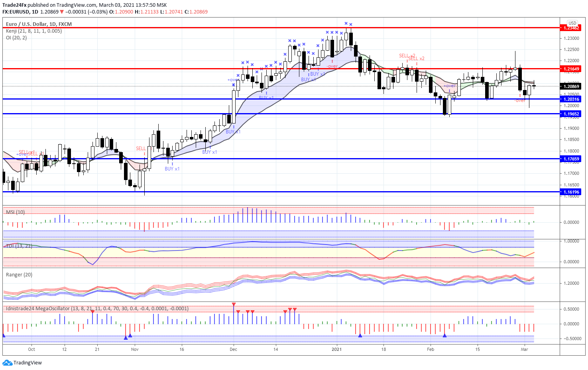Click the TradingView text logo at bottom
Viewport: 588px width, 370px height.
coord(28,363)
